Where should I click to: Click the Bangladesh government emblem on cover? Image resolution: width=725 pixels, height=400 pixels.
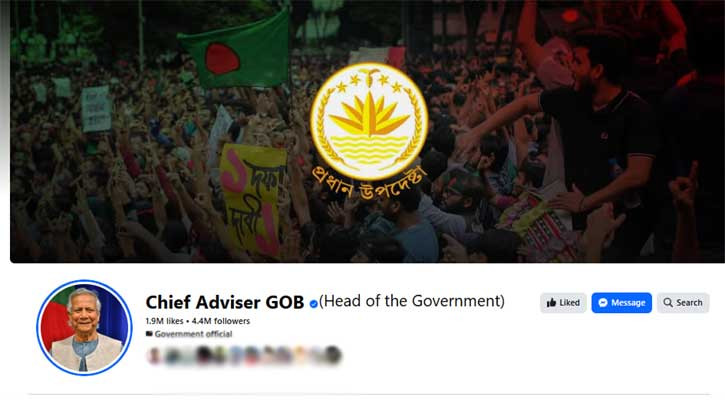(369, 122)
